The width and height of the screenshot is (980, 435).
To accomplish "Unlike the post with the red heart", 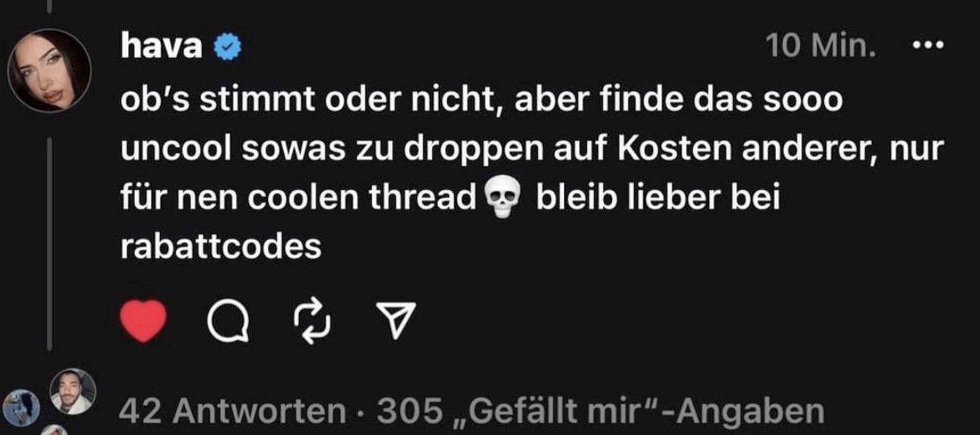I will click(x=143, y=321).
